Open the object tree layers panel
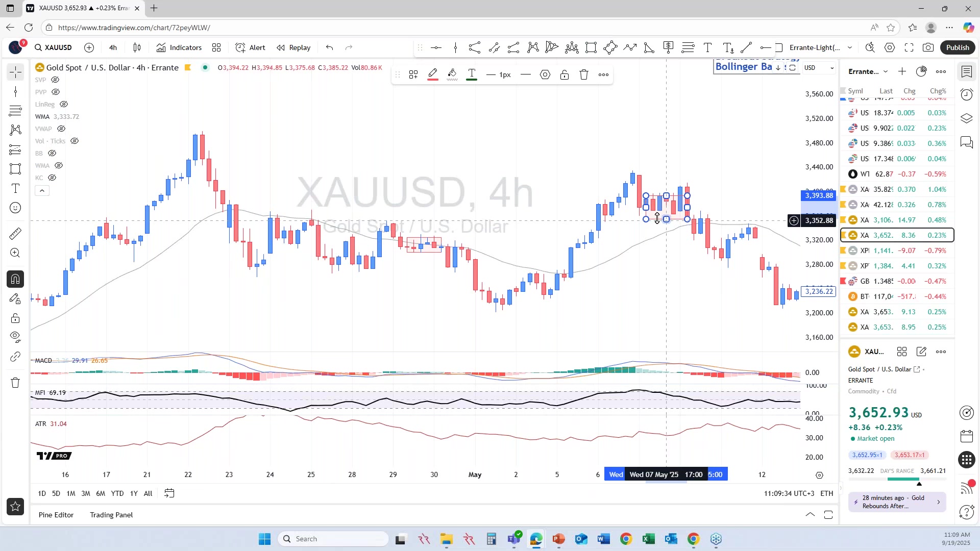980x551 pixels. tap(967, 118)
